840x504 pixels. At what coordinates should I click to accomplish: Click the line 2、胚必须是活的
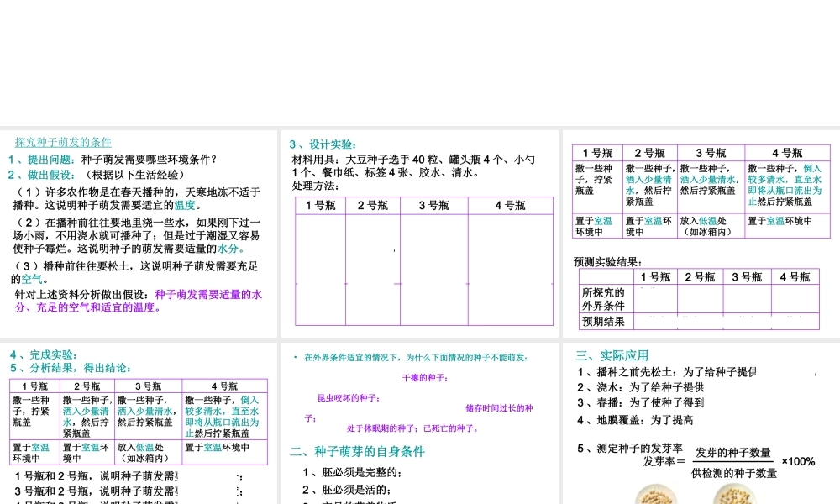click(347, 490)
